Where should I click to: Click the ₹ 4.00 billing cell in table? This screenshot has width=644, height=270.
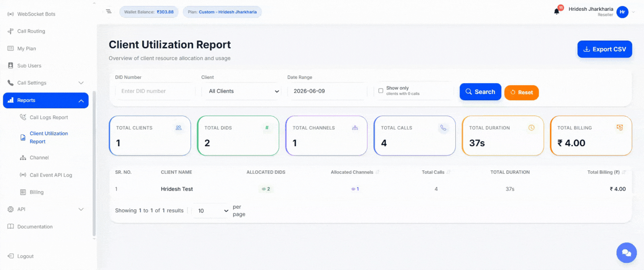[618, 189]
